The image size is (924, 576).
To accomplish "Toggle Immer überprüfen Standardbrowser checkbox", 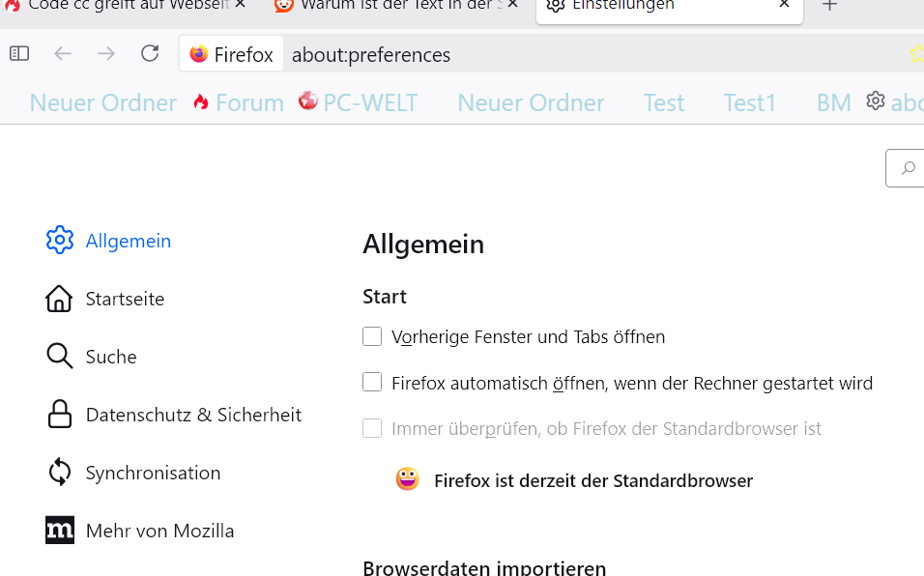I will (x=372, y=428).
